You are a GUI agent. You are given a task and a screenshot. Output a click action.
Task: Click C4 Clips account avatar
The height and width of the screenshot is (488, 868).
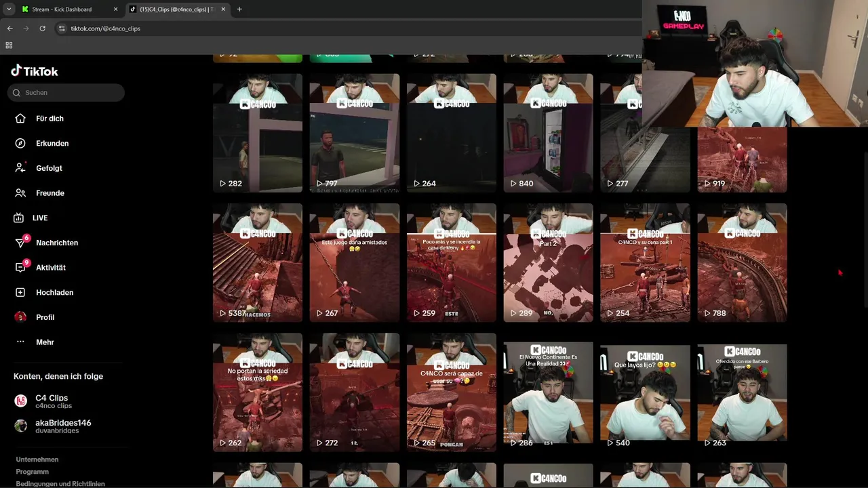tap(21, 401)
